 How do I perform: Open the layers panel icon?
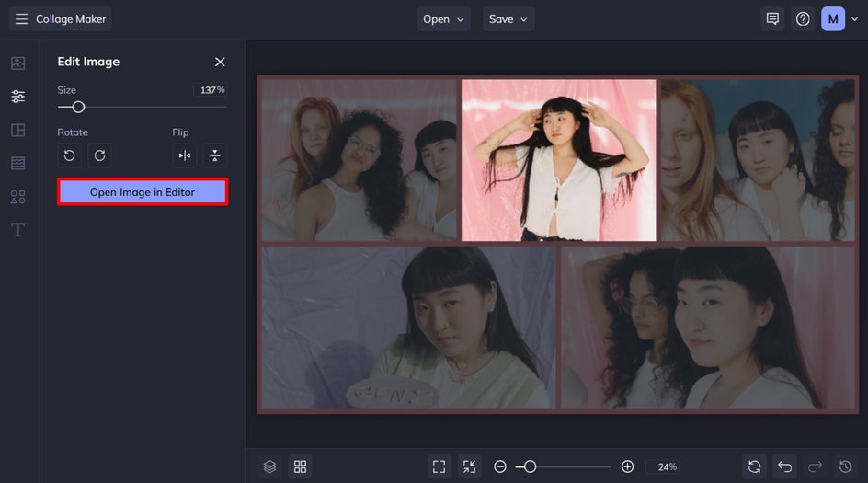pos(269,466)
